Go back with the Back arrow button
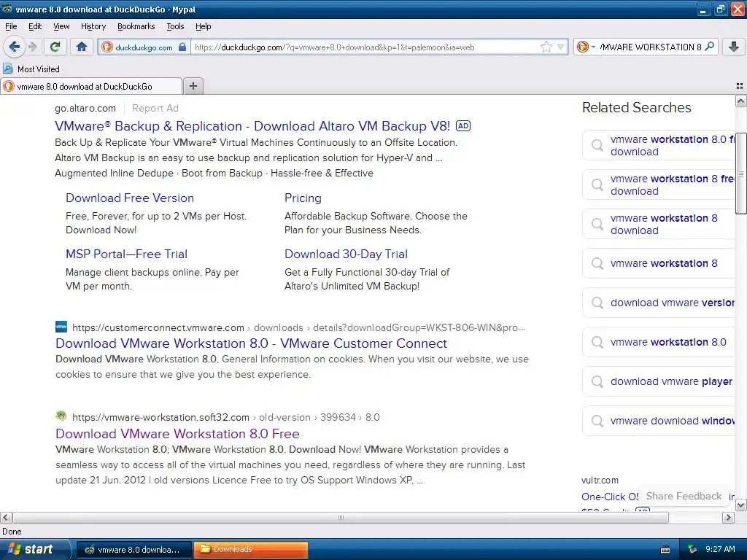The image size is (747, 560). [15, 47]
